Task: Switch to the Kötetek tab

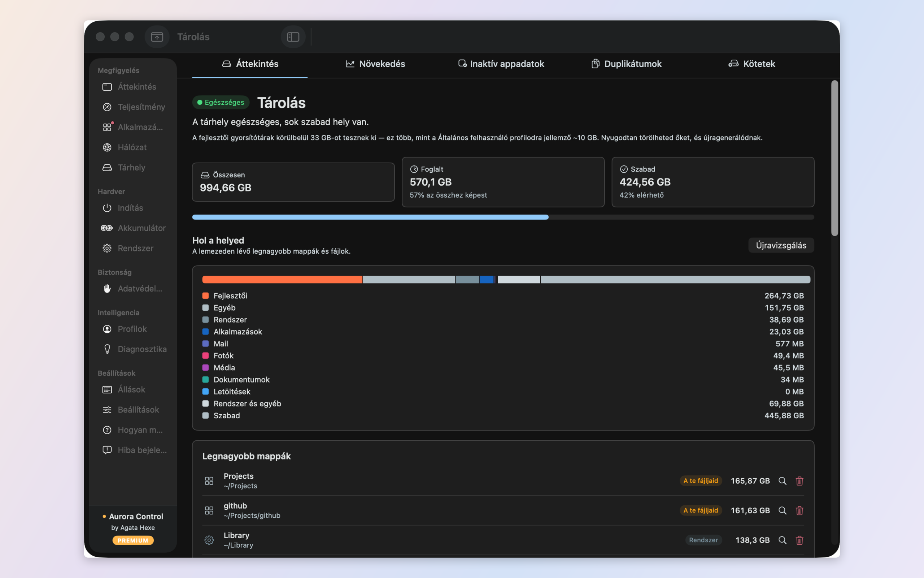Action: click(752, 64)
